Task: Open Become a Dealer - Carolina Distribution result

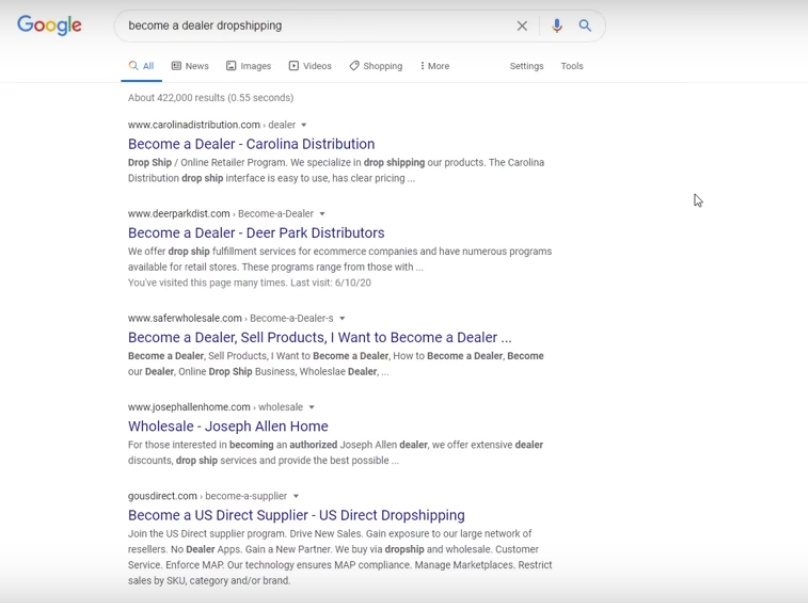Action: 251,144
